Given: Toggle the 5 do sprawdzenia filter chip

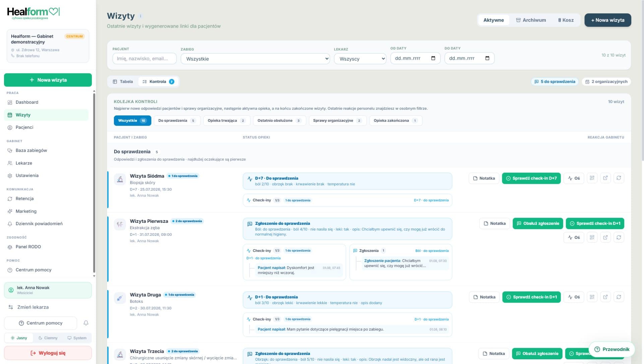Looking at the screenshot, I should [555, 82].
